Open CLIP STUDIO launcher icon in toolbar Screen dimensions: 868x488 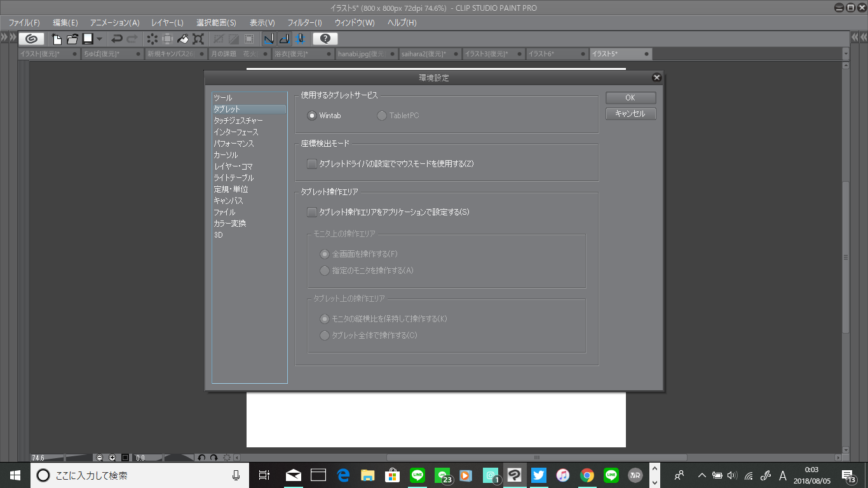pyautogui.click(x=31, y=39)
